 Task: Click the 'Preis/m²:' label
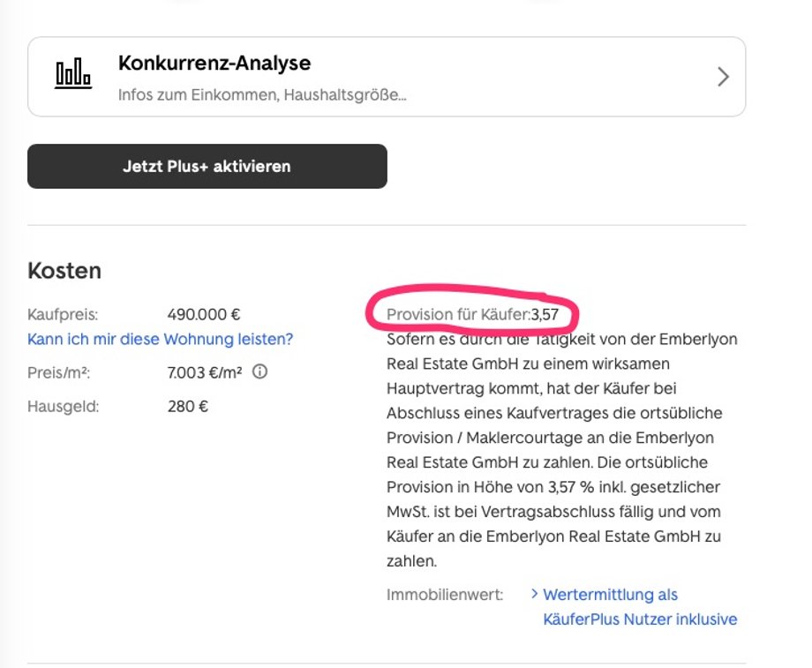click(58, 372)
